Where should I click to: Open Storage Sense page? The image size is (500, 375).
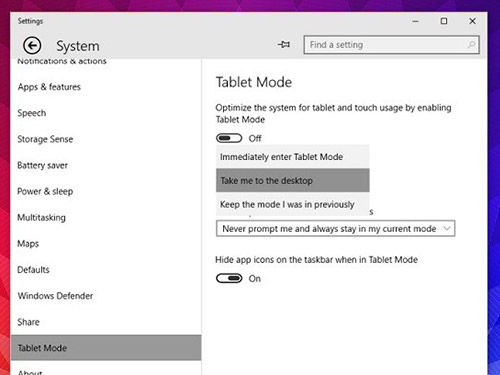click(x=45, y=139)
